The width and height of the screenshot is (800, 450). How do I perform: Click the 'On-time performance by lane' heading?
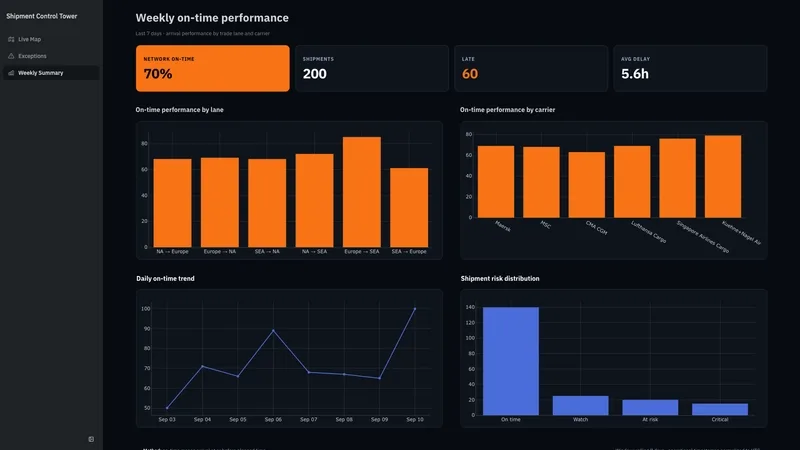point(180,110)
